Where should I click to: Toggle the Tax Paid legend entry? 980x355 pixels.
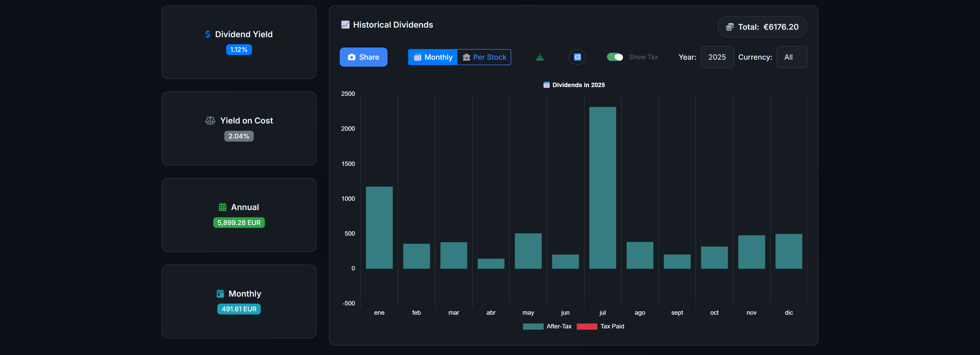point(600,326)
